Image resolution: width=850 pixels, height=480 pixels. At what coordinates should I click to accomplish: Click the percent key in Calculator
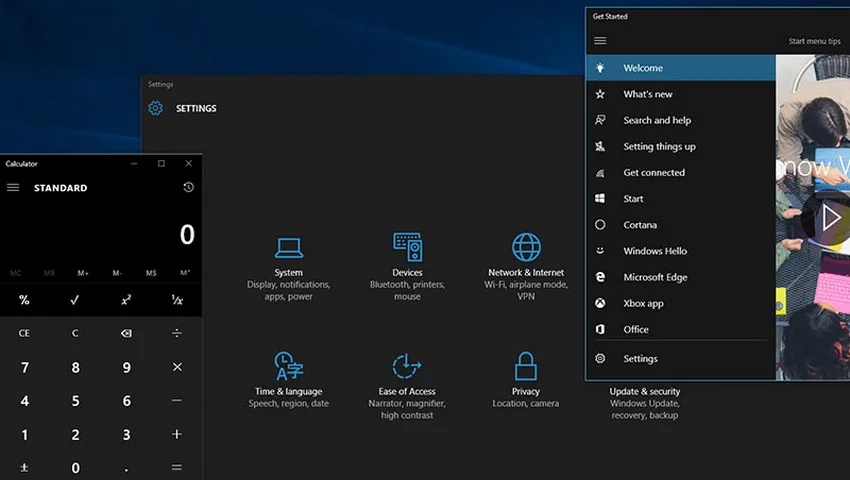24,300
